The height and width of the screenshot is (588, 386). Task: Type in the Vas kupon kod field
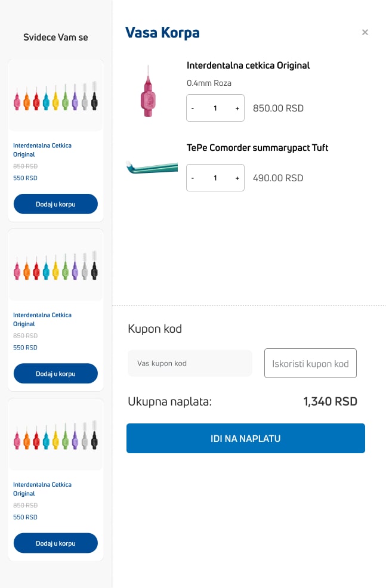(190, 363)
